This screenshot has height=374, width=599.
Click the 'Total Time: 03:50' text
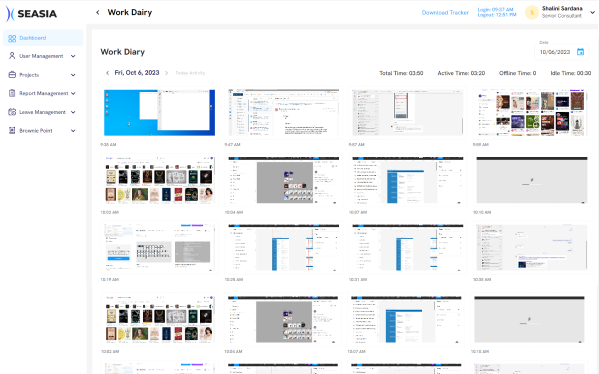[401, 73]
